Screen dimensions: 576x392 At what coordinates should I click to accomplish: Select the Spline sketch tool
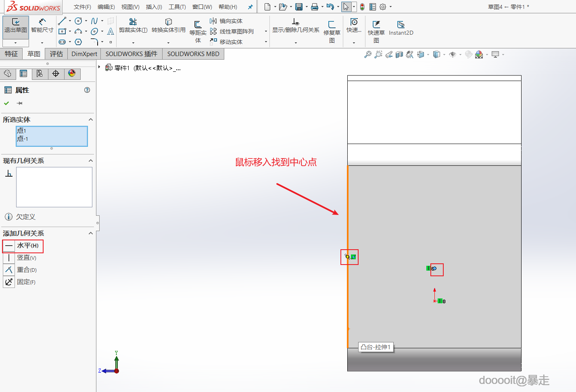pyautogui.click(x=94, y=21)
